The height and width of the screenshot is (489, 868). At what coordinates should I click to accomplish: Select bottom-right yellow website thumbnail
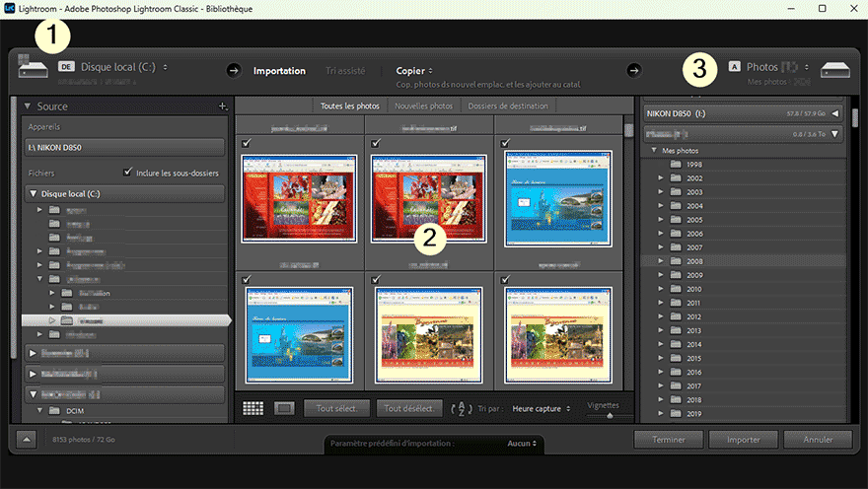click(558, 334)
